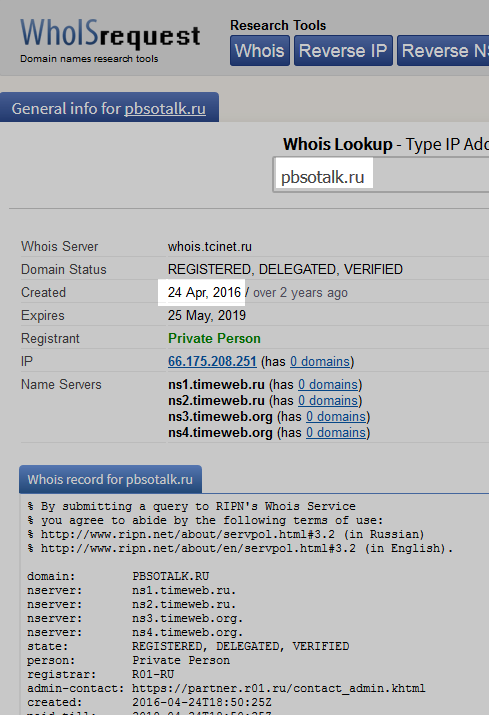The width and height of the screenshot is (489, 715).
Task: Click the Private Person registrant value
Action: 214,338
